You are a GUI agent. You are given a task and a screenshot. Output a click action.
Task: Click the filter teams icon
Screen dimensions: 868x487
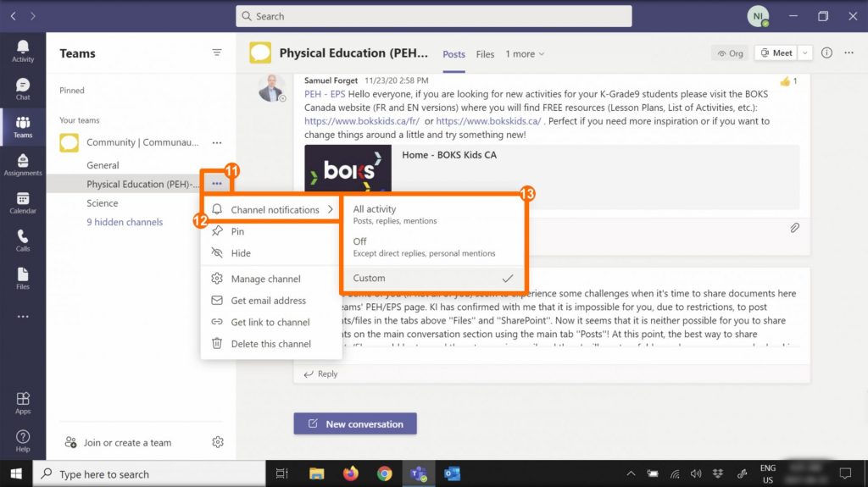[217, 53]
